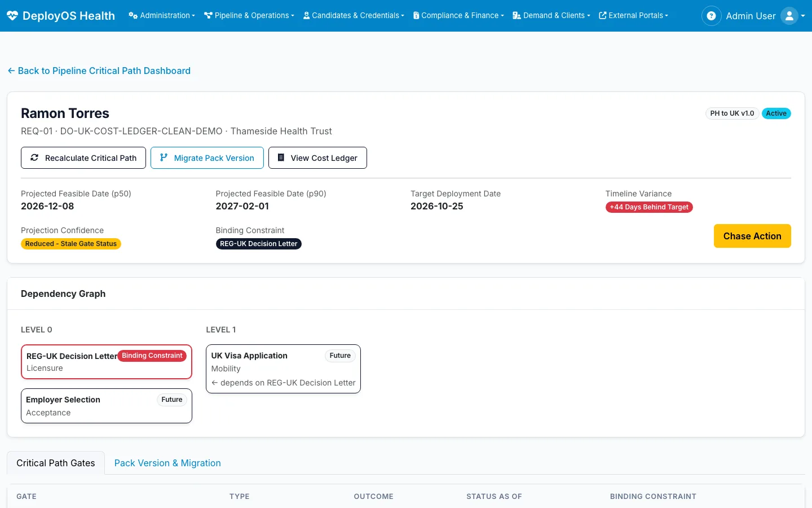The height and width of the screenshot is (508, 812).
Task: Click the external link icon beside External Portals
Action: pos(603,15)
